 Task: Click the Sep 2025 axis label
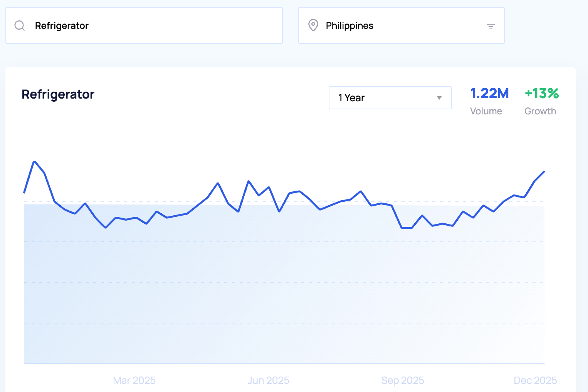tap(402, 380)
